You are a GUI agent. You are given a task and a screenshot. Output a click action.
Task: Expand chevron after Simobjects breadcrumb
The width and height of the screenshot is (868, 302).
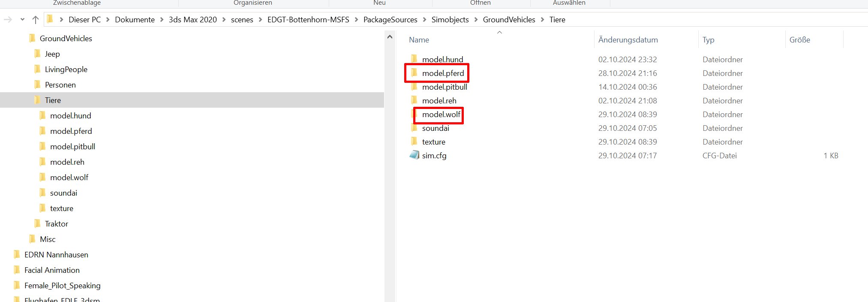[476, 20]
